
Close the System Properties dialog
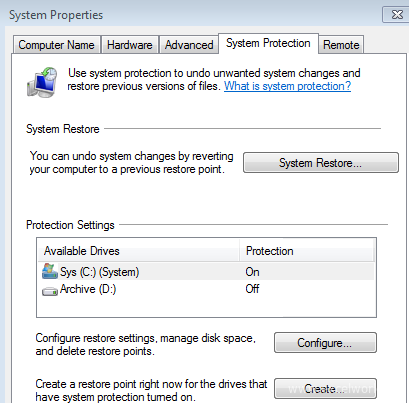(397, 15)
